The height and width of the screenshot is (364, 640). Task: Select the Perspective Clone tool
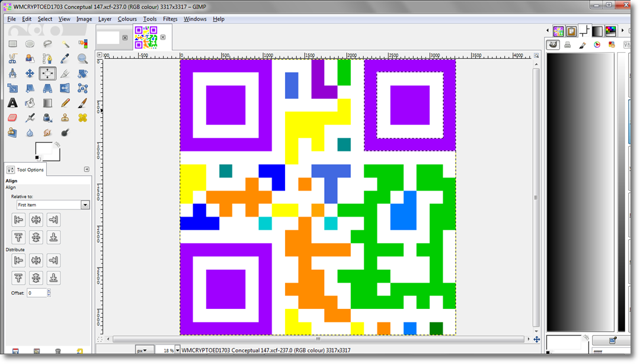pyautogui.click(x=12, y=133)
